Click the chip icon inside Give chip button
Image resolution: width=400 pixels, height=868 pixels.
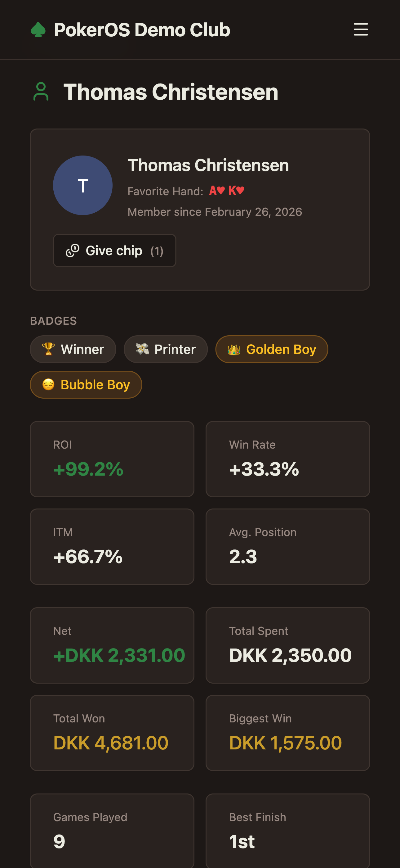point(72,250)
